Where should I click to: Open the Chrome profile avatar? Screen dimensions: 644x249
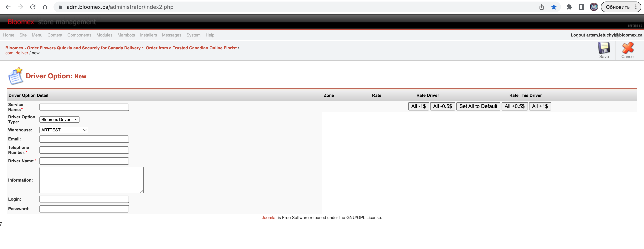(x=594, y=7)
